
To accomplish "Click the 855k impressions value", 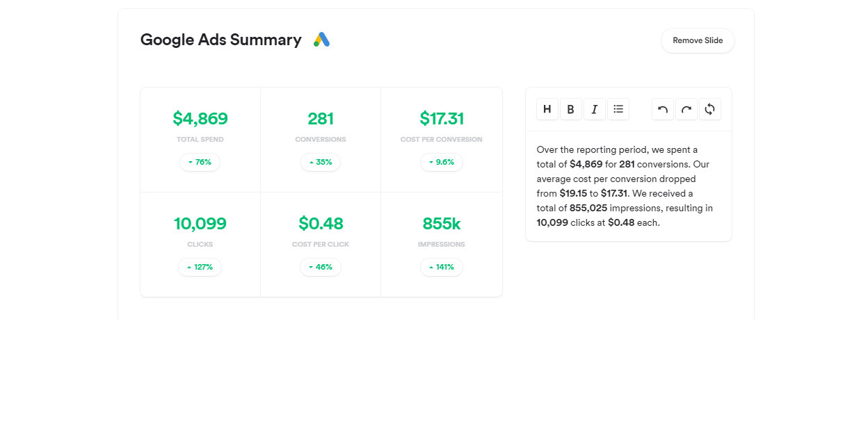I will click(442, 224).
